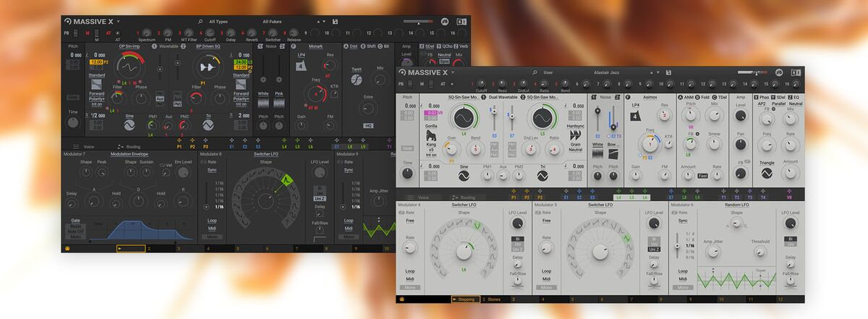
Task: Toggle the HQ button under Drive
Action: pyautogui.click(x=369, y=125)
